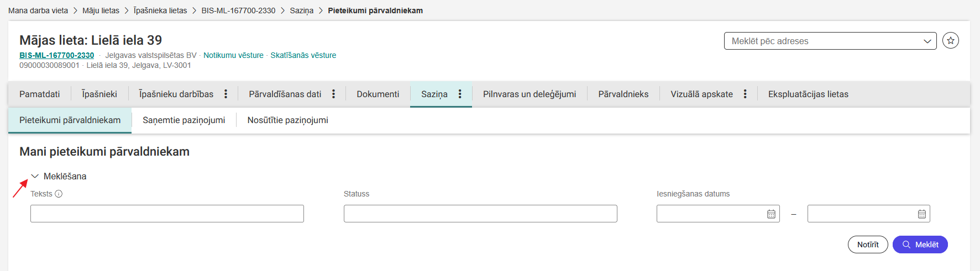Open Nosūtītie paziņojumi sub-tab
The height and width of the screenshot is (271, 980).
pos(288,120)
